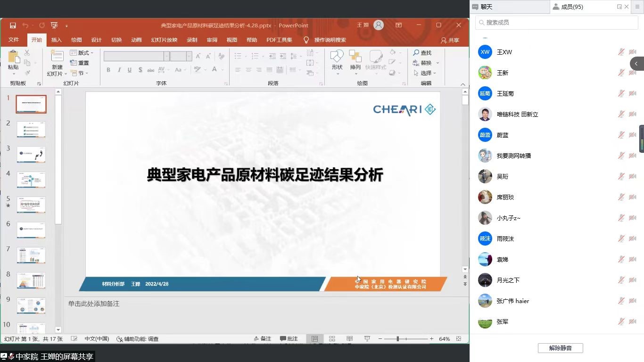This screenshot has height=362, width=644.
Task: Click the Find (查找) magnifier icon
Action: [x=416, y=53]
